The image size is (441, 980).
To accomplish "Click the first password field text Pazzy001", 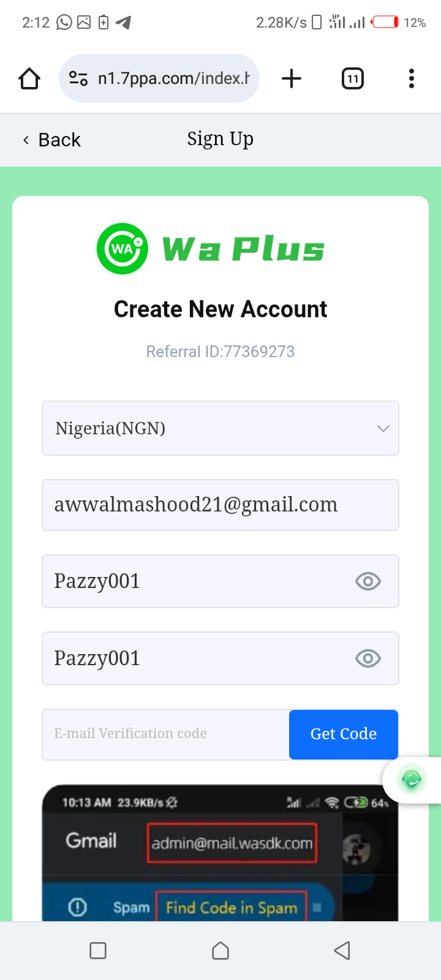I will coord(98,581).
